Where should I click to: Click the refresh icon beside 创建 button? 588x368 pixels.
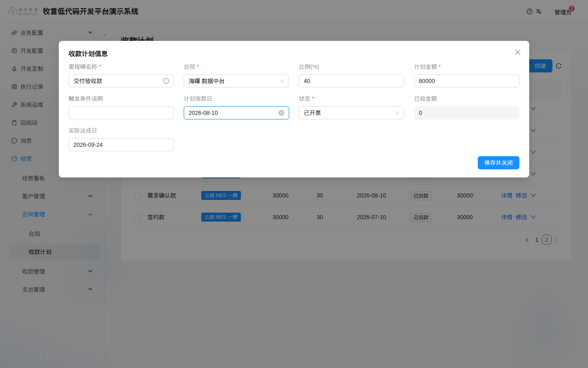pyautogui.click(x=559, y=66)
